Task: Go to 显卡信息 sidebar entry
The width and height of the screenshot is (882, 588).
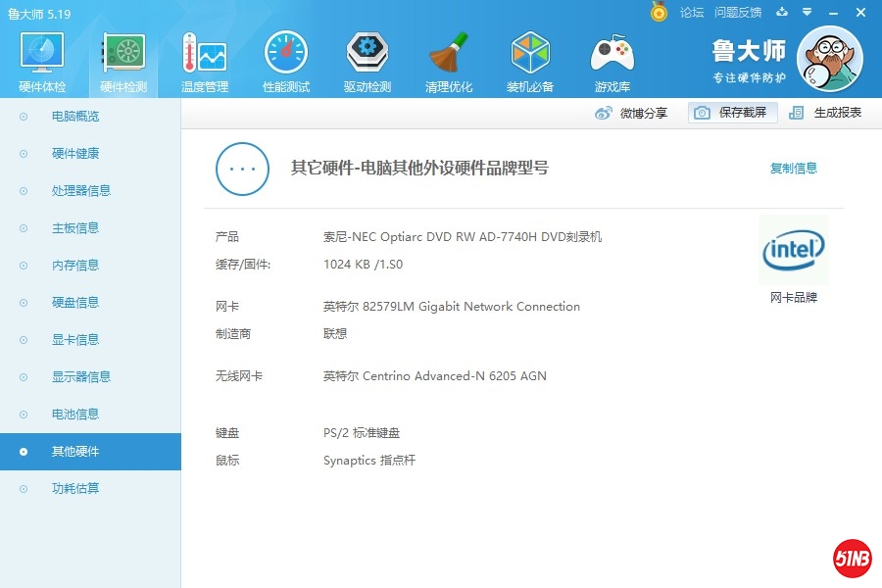Action: (75, 340)
